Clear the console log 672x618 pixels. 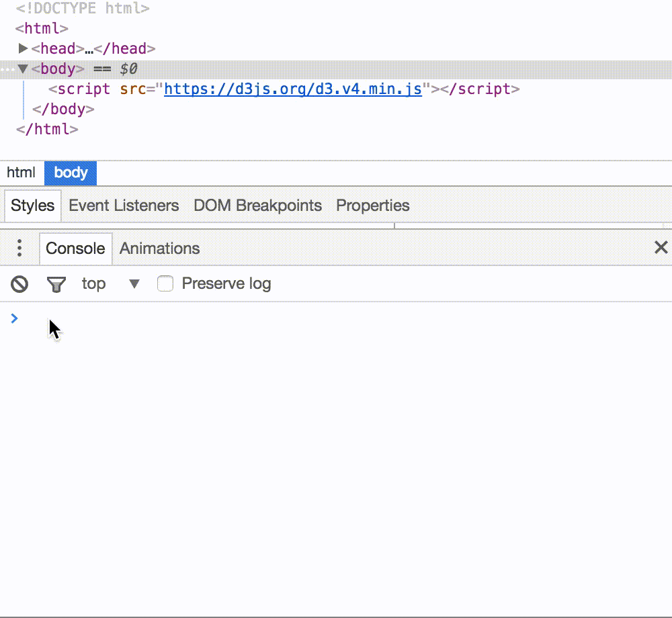pos(19,284)
